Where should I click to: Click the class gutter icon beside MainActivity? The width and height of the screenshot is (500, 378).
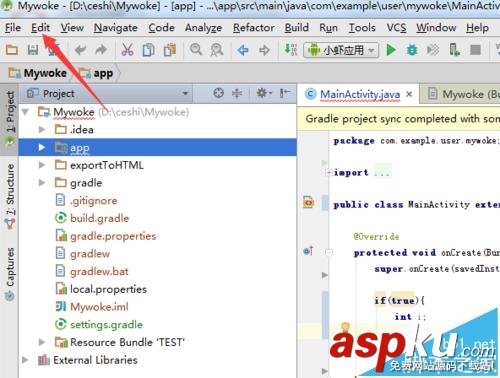(308, 202)
